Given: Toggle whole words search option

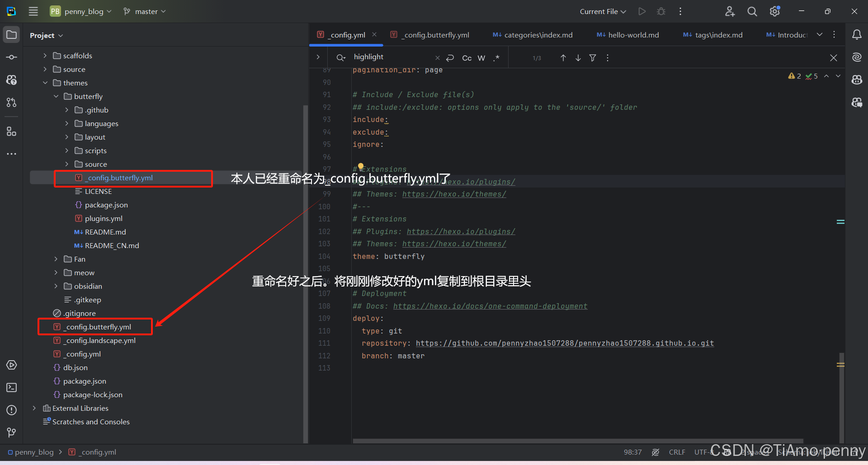Looking at the screenshot, I should coord(481,58).
